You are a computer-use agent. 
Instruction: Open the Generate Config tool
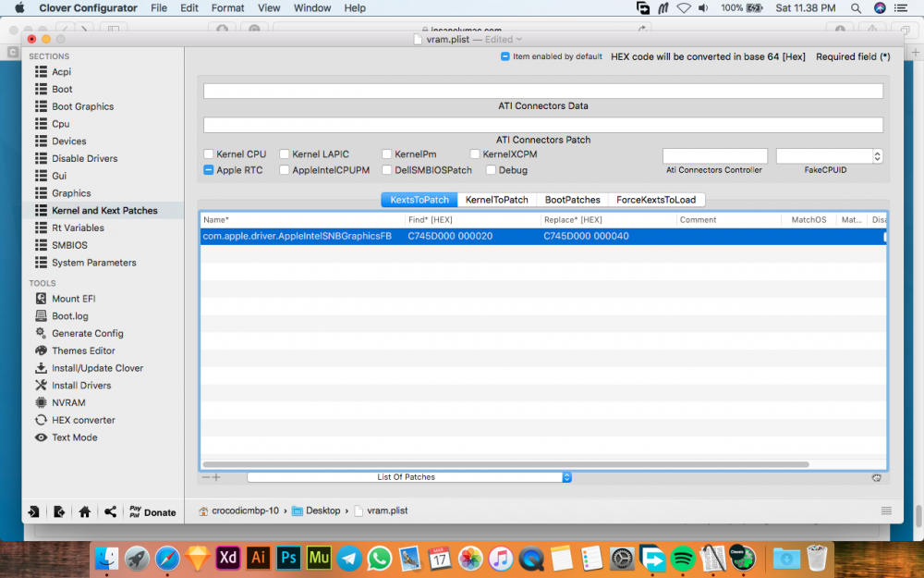[x=87, y=333]
